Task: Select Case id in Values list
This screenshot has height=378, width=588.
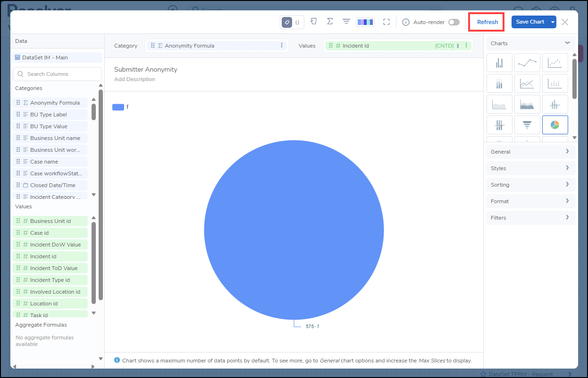Action: [50, 233]
